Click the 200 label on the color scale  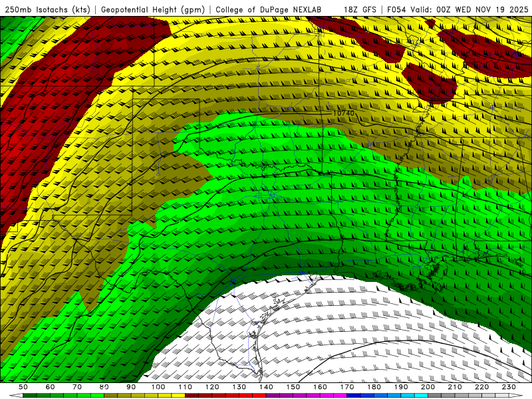428,387
